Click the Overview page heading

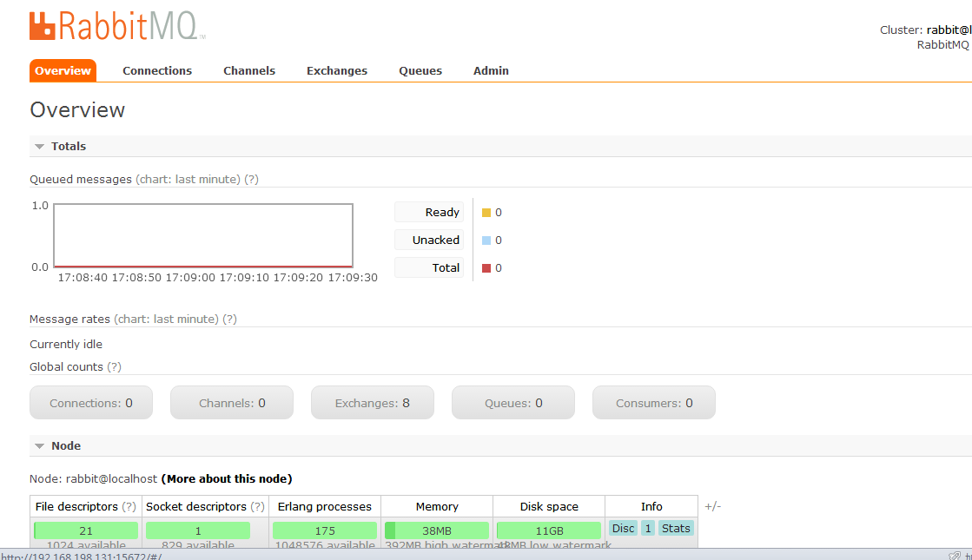point(77,109)
